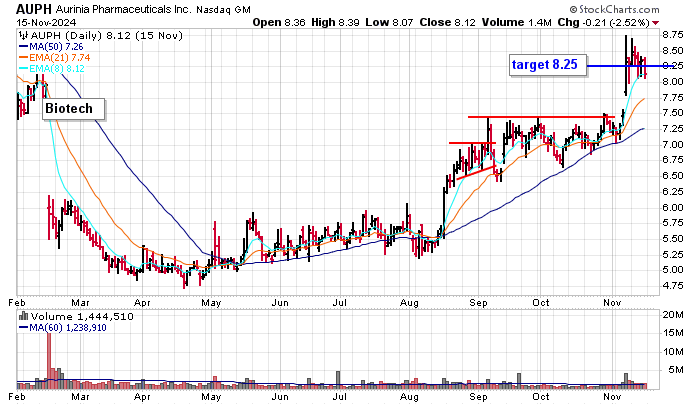The height and width of the screenshot is (405, 700).
Task: Click the Volume 1,444,510 label
Action: [82, 317]
